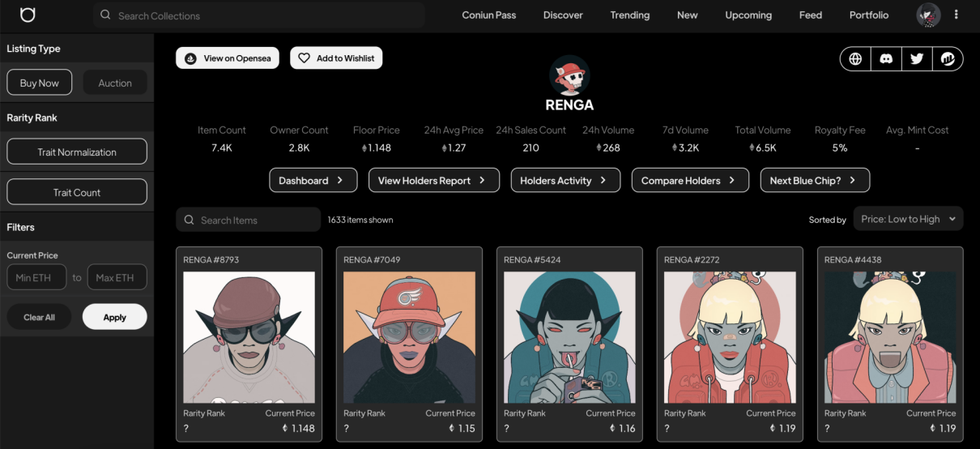The image size is (980, 449).
Task: Go to the Discover page
Action: click(563, 15)
